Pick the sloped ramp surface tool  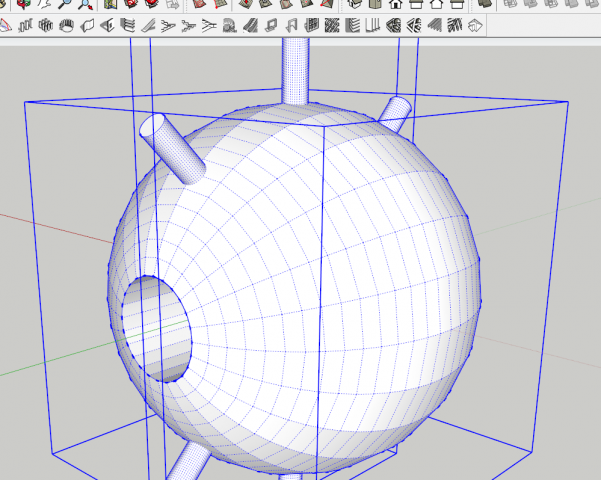pos(148,26)
